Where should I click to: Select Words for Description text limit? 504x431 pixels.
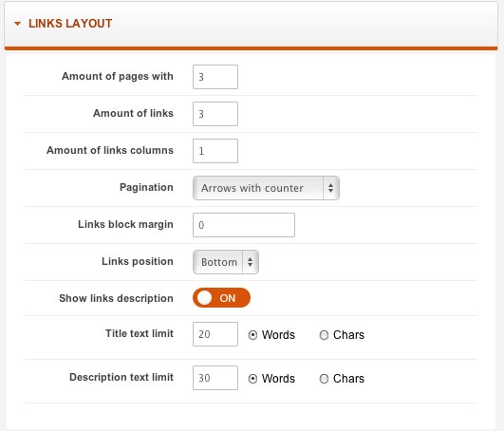[x=252, y=379]
